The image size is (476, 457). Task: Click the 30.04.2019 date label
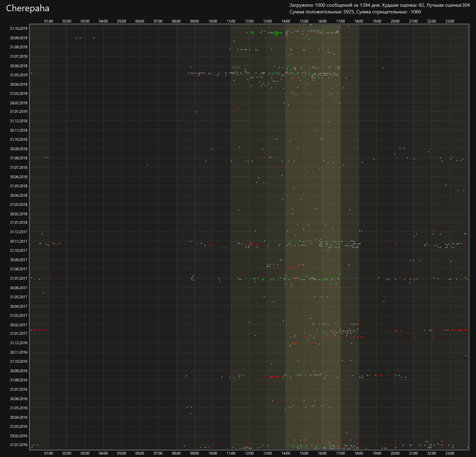(x=19, y=85)
